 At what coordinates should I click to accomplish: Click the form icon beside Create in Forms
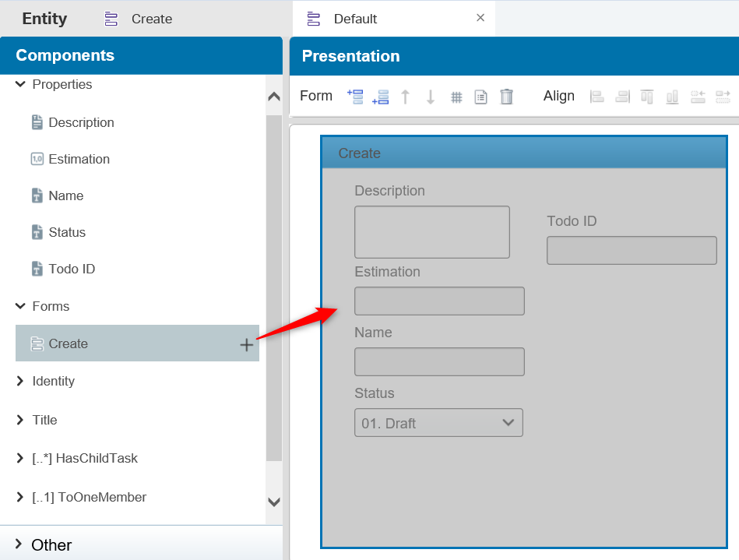pos(37,343)
